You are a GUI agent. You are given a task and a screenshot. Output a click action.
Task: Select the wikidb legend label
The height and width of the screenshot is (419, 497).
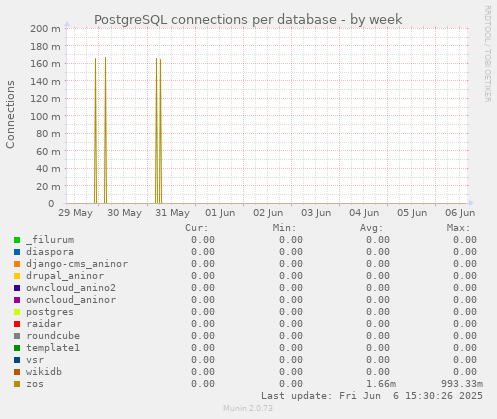coord(44,372)
